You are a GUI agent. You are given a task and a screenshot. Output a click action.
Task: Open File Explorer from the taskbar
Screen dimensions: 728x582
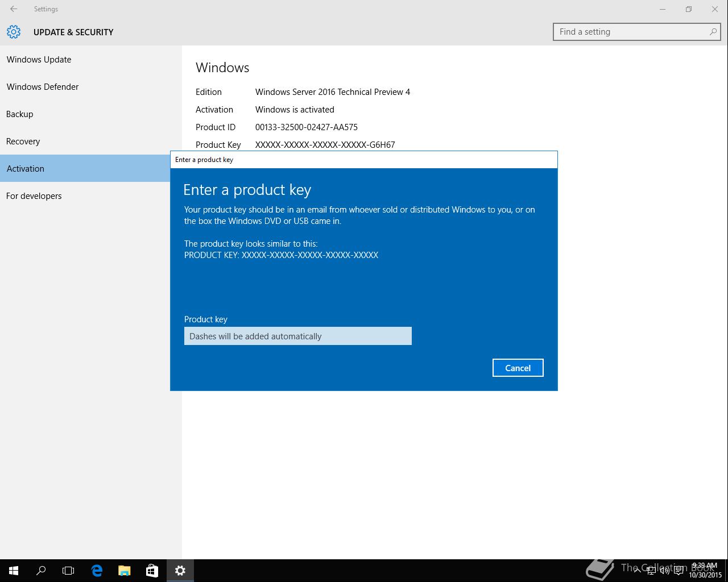pos(124,571)
